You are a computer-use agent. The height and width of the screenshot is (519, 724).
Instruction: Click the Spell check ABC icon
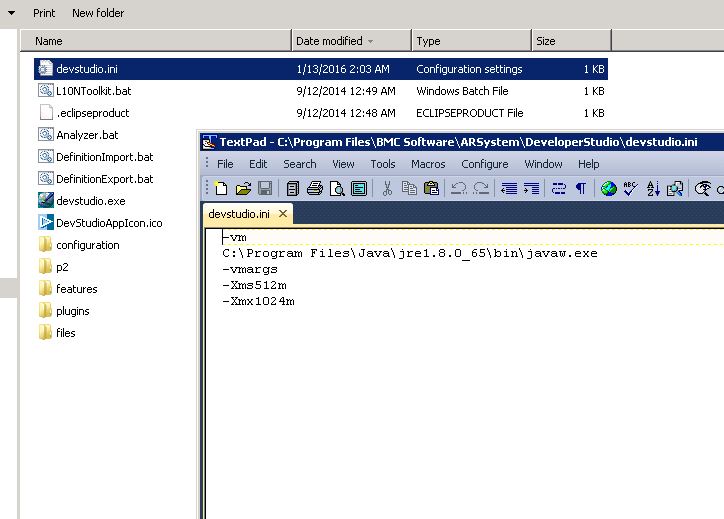pyautogui.click(x=631, y=188)
